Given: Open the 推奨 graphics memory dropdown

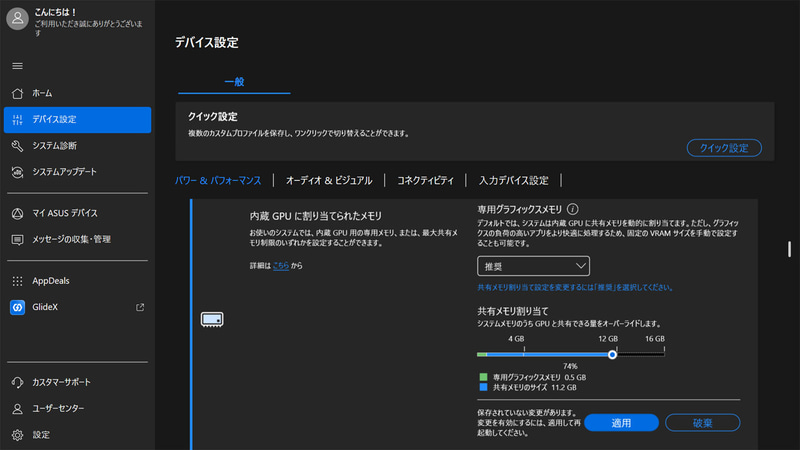Looking at the screenshot, I should coord(533,266).
